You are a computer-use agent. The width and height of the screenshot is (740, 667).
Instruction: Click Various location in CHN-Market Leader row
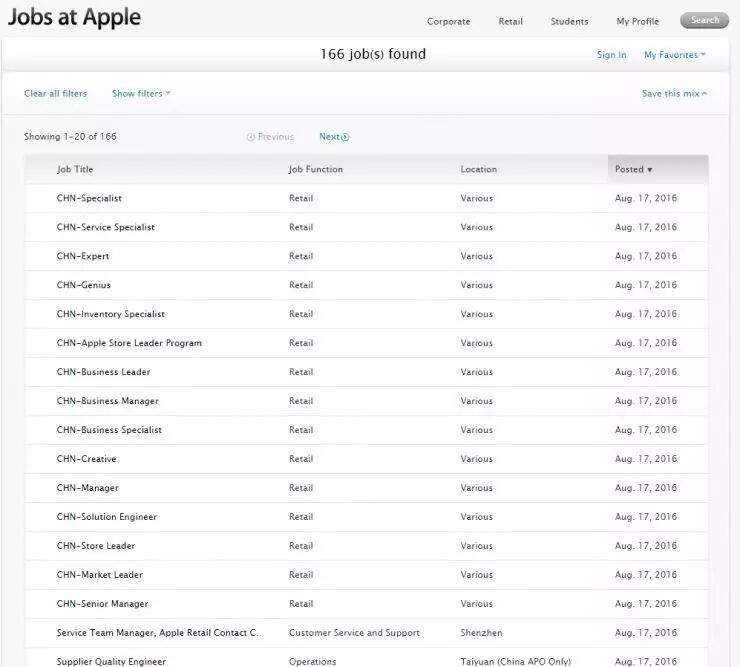pyautogui.click(x=477, y=574)
